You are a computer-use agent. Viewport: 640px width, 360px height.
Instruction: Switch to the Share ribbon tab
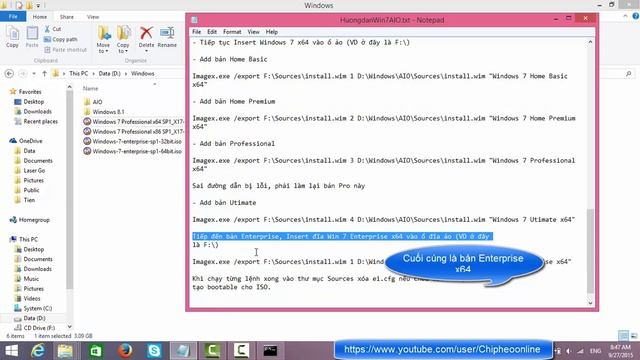coord(67,17)
